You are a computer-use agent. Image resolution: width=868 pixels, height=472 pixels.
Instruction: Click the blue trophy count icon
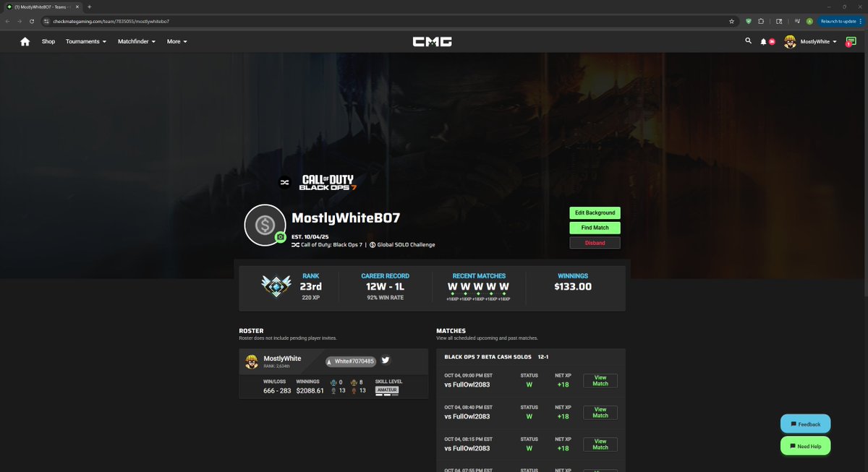[333, 382]
